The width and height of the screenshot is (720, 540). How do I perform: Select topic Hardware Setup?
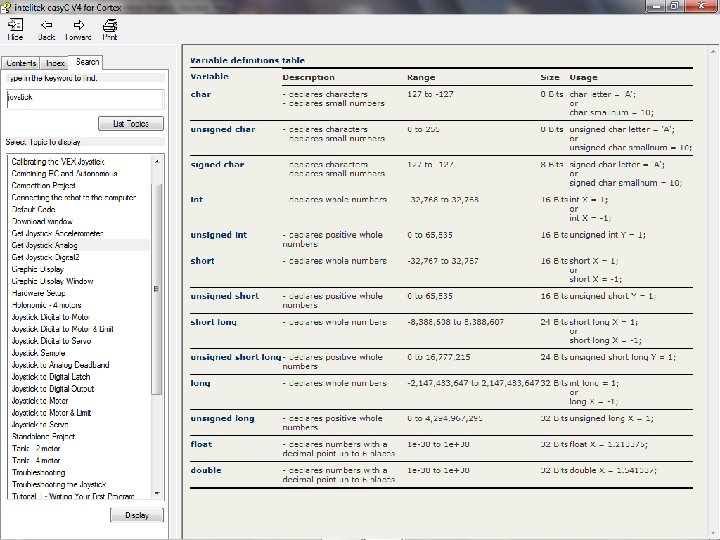tap(39, 293)
